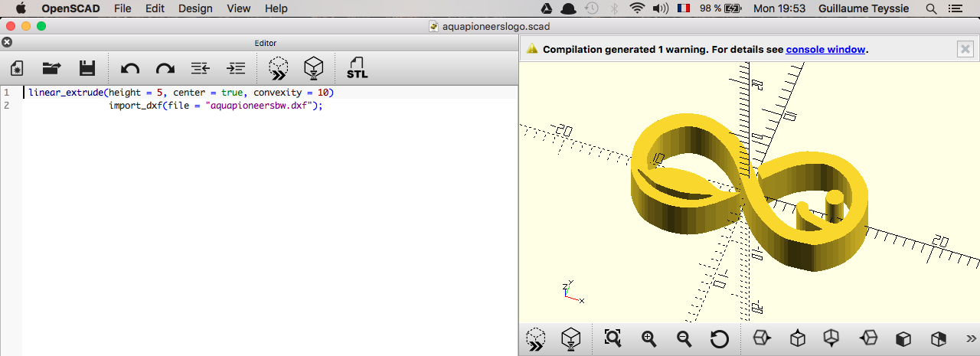Viewport: 980px width, 356px height.
Task: Save the file with the floppy disk icon
Action: (x=87, y=68)
